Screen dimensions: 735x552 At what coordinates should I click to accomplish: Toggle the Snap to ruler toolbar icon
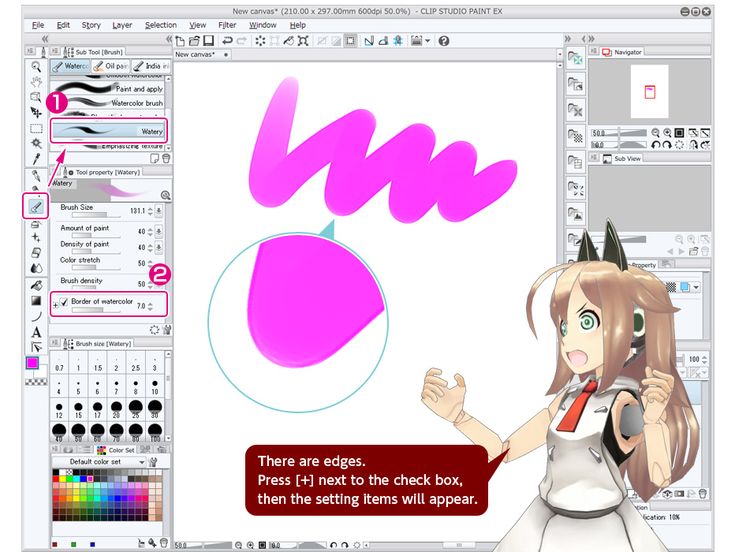pyautogui.click(x=369, y=41)
